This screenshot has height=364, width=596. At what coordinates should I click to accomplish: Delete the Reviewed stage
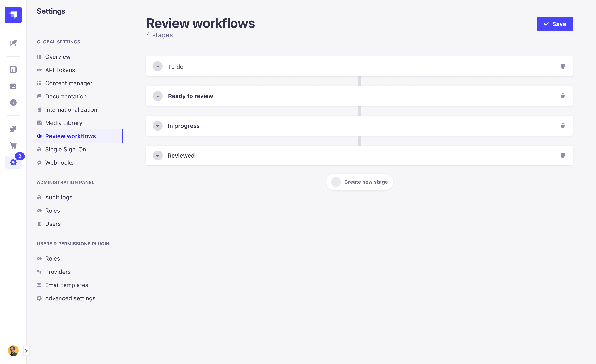(563, 155)
